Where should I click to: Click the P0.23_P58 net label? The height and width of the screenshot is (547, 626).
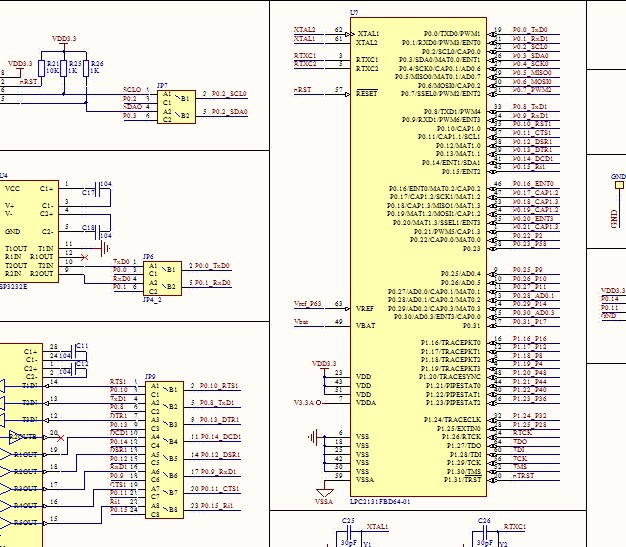click(529, 244)
